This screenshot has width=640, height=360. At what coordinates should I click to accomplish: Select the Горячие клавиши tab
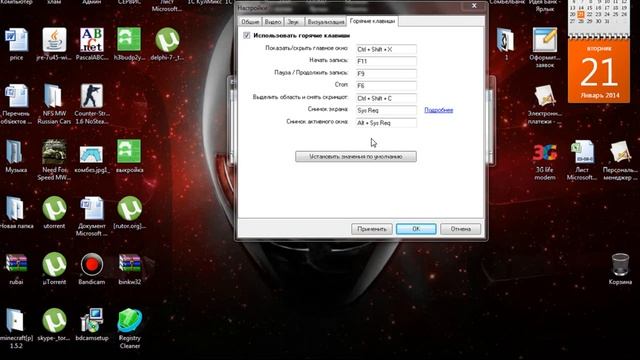[372, 21]
